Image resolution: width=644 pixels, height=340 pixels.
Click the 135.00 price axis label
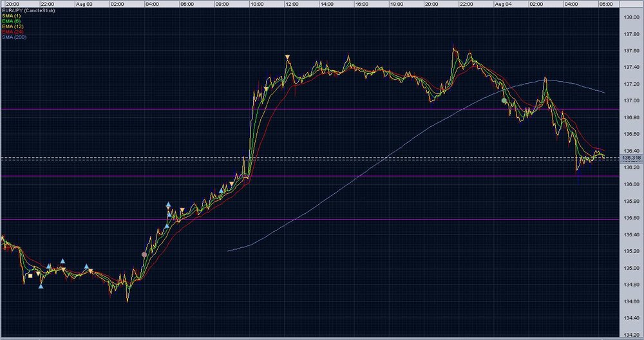click(631, 268)
